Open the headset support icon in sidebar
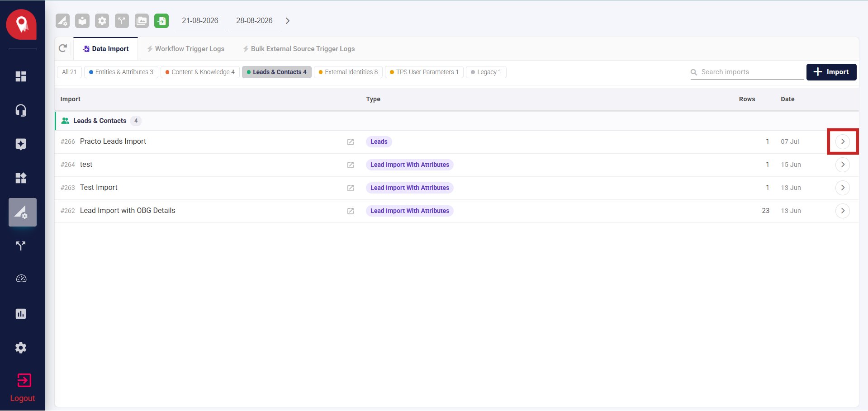The height and width of the screenshot is (411, 868). point(21,110)
